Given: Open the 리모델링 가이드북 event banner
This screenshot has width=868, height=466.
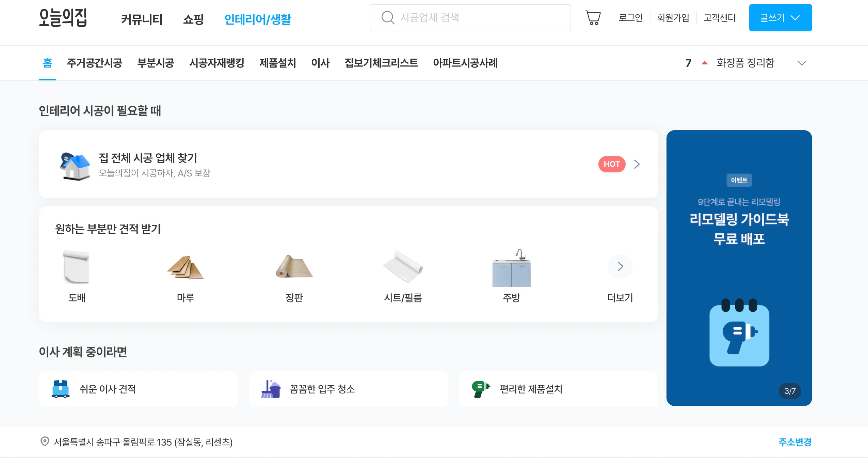Looking at the screenshot, I should click(739, 268).
